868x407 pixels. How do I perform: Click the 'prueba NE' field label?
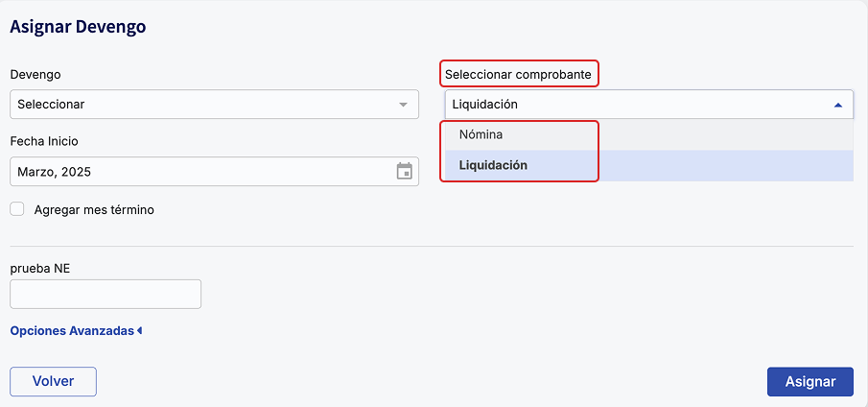(x=40, y=268)
